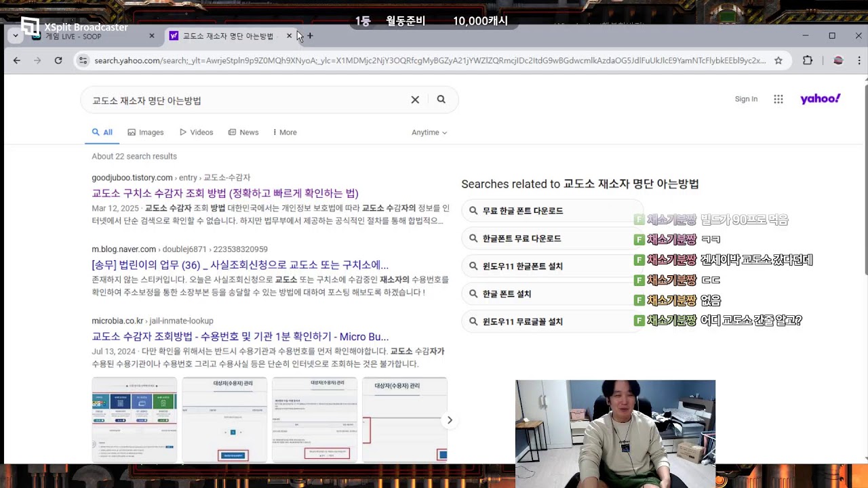
Task: Expand the More search options menu
Action: 285,132
